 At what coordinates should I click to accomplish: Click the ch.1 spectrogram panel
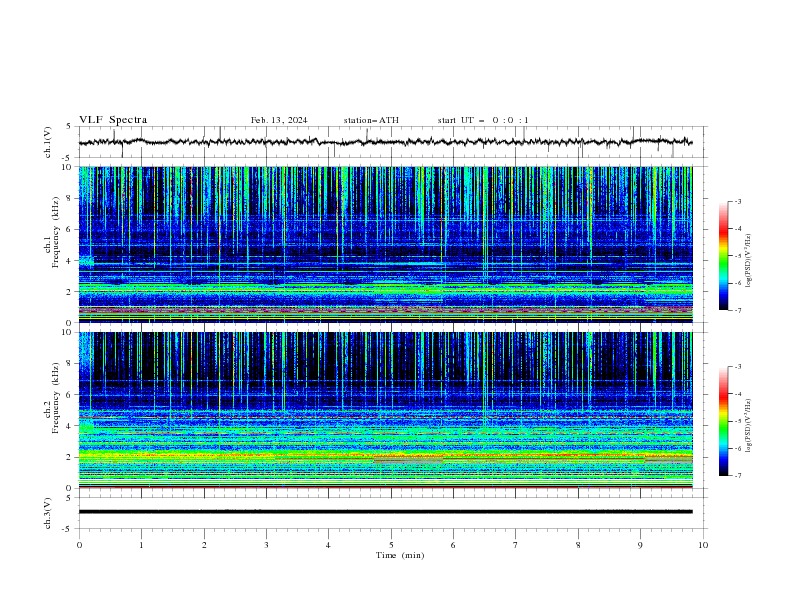[385, 244]
